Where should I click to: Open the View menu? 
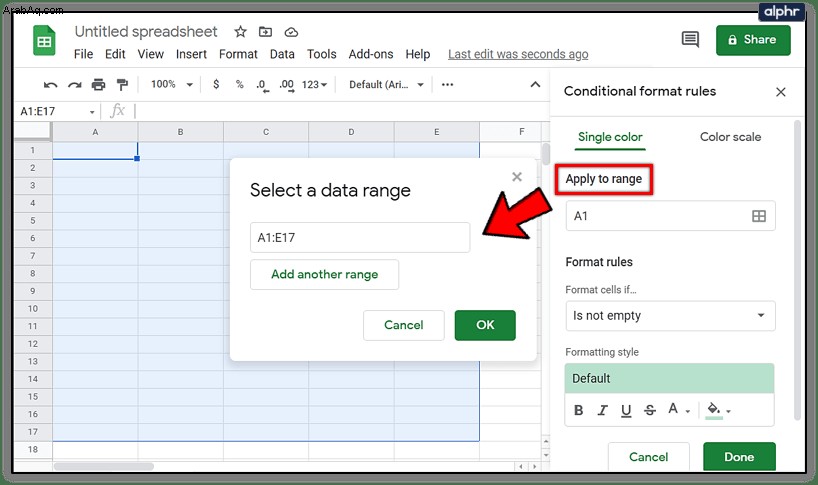coord(150,54)
